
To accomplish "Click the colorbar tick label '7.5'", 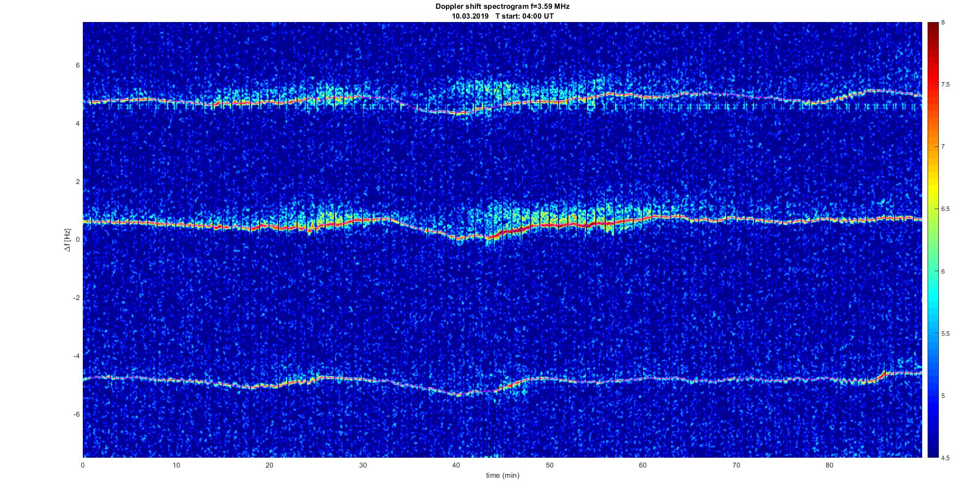I will (x=945, y=85).
